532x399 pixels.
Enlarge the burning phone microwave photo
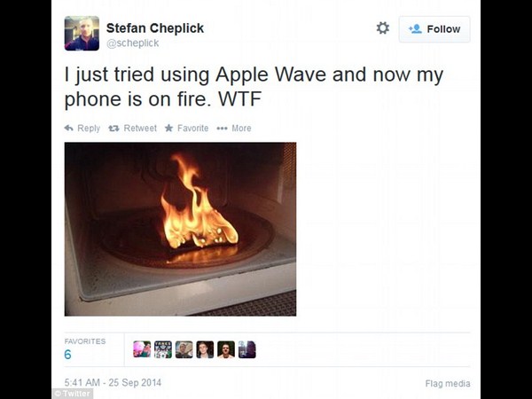(180, 229)
